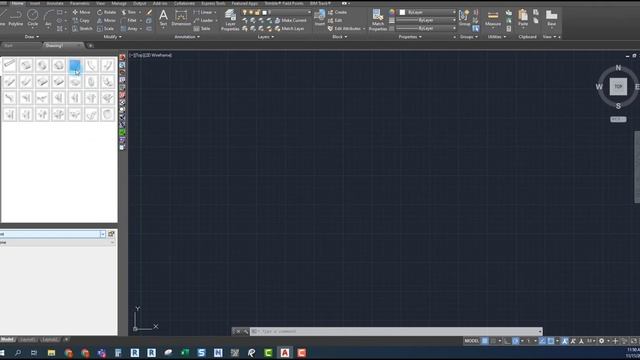Select the Dimension tool
The height and width of the screenshot is (360, 640).
[181, 18]
